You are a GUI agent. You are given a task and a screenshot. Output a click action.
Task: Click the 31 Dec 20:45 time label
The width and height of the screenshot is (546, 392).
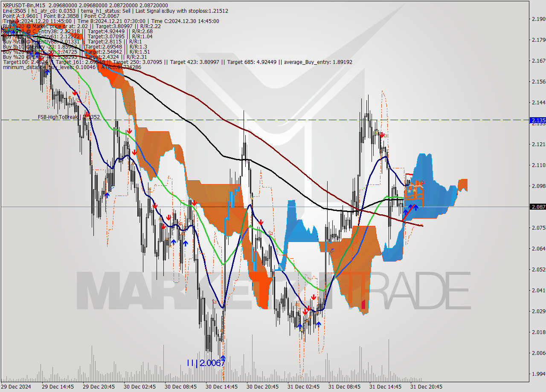(x=426, y=387)
